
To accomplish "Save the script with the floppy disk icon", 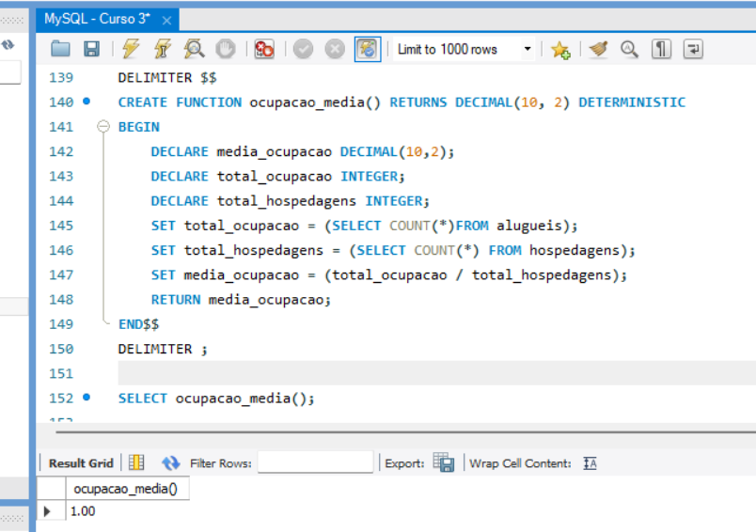I will coord(91,50).
